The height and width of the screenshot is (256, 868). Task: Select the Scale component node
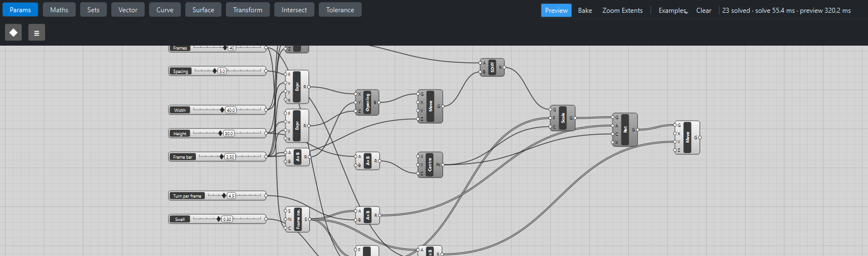pos(563,118)
